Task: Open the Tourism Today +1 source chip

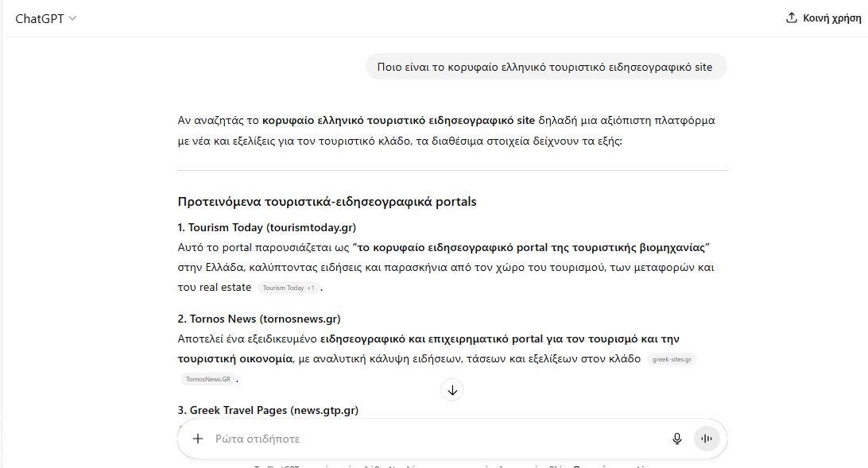Action: point(289,288)
